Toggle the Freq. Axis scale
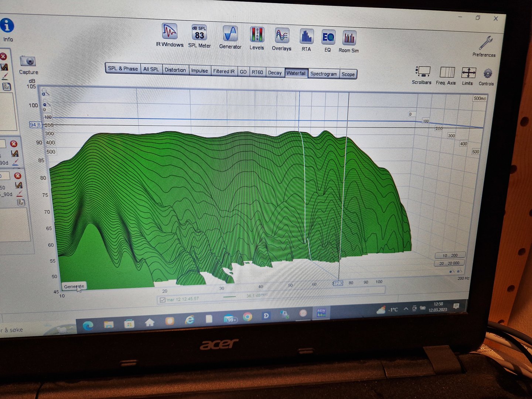The image size is (532, 399). pos(446,72)
